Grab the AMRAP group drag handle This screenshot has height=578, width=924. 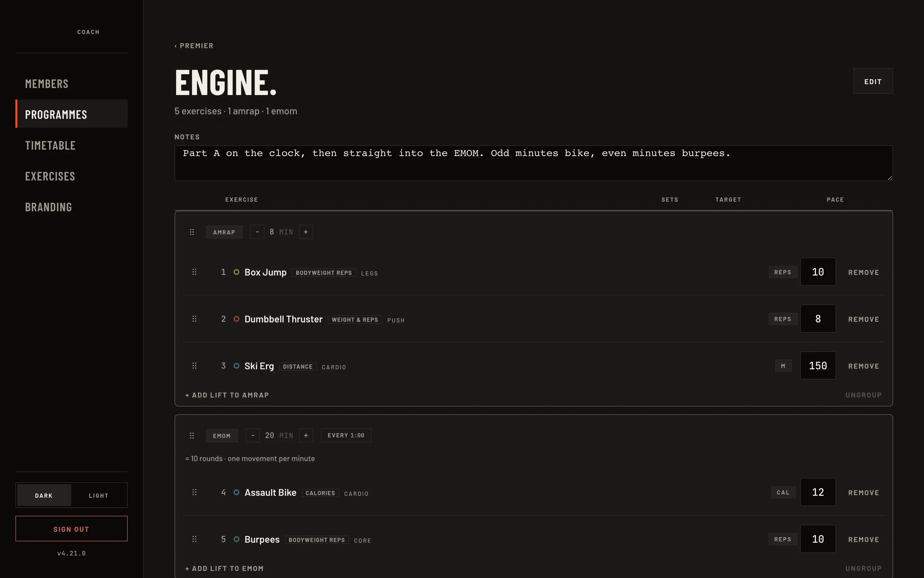[x=192, y=232]
